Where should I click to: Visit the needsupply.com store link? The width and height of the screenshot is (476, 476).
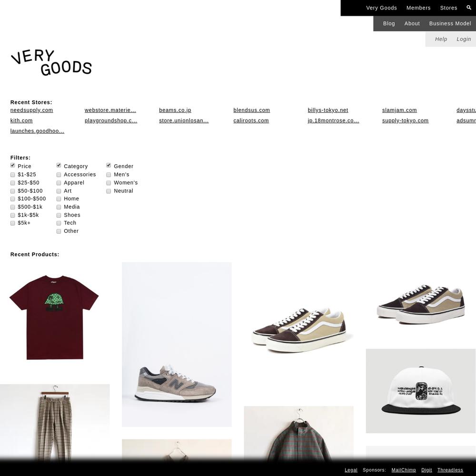(31, 110)
